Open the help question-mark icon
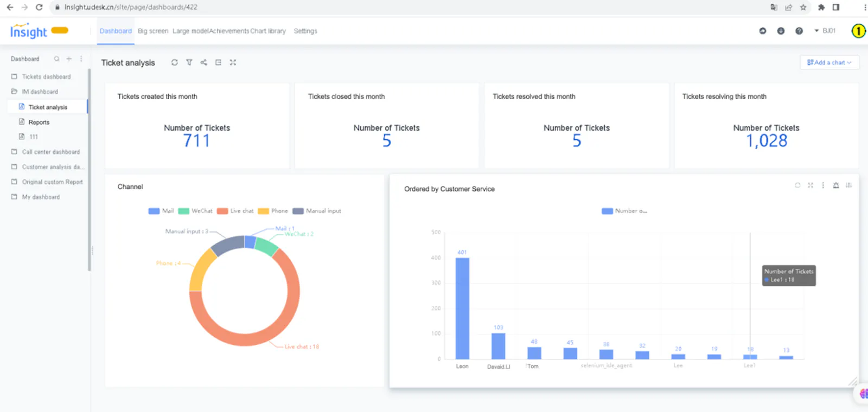The image size is (868, 412). [799, 31]
